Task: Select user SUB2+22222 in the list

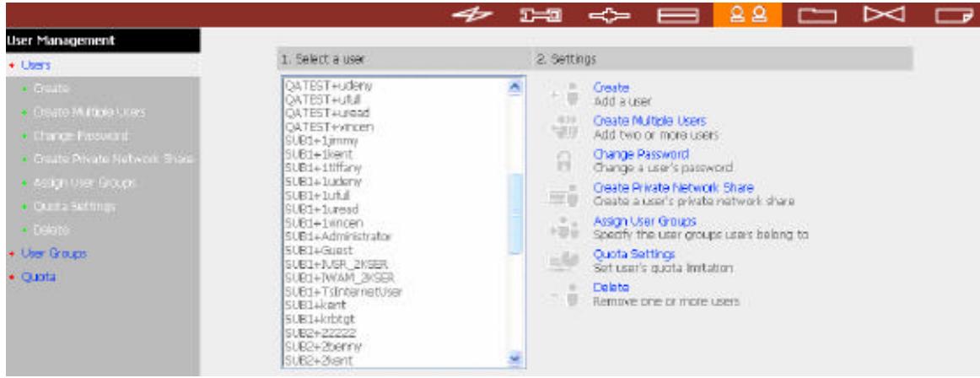Action: pos(320,333)
